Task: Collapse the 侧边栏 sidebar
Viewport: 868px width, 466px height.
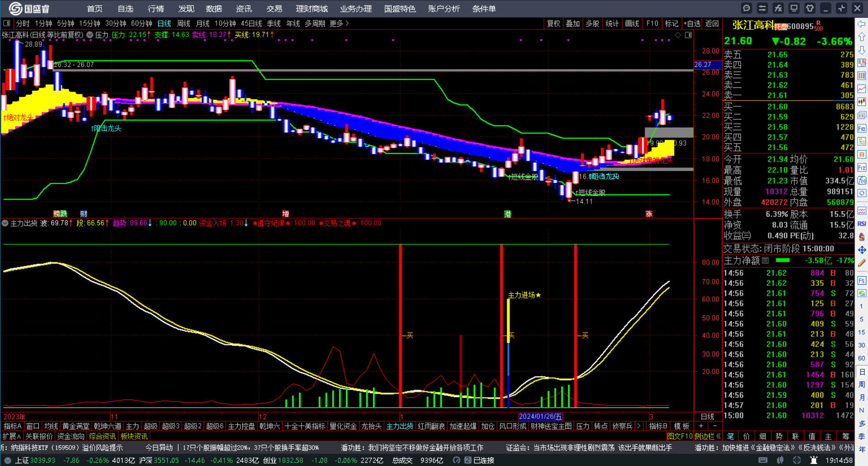Action: [707, 436]
